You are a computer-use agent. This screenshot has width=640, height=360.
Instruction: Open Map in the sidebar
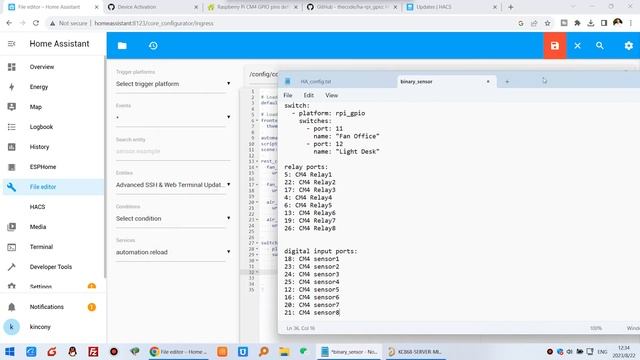53,107
